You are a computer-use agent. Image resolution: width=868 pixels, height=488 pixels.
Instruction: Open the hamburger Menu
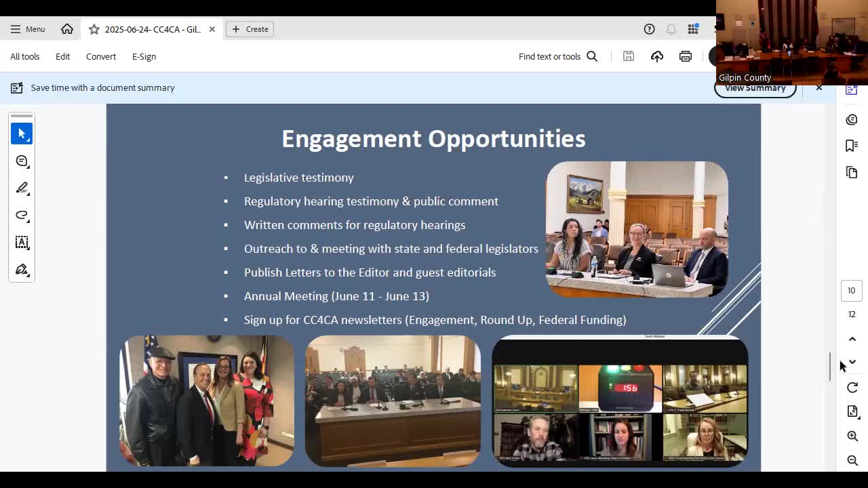coord(27,29)
